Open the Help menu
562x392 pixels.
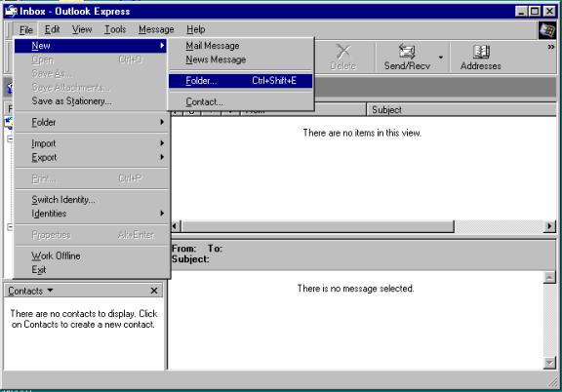coord(196,29)
